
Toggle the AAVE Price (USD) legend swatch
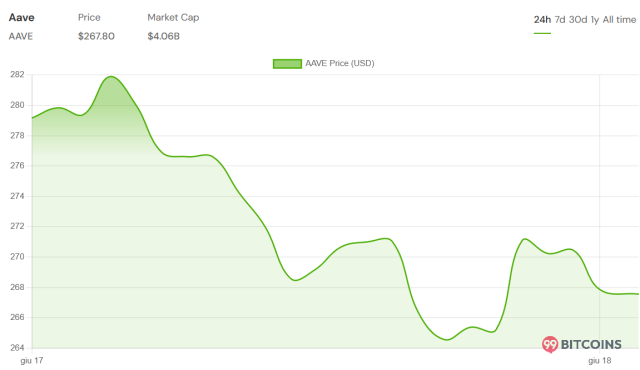[287, 63]
